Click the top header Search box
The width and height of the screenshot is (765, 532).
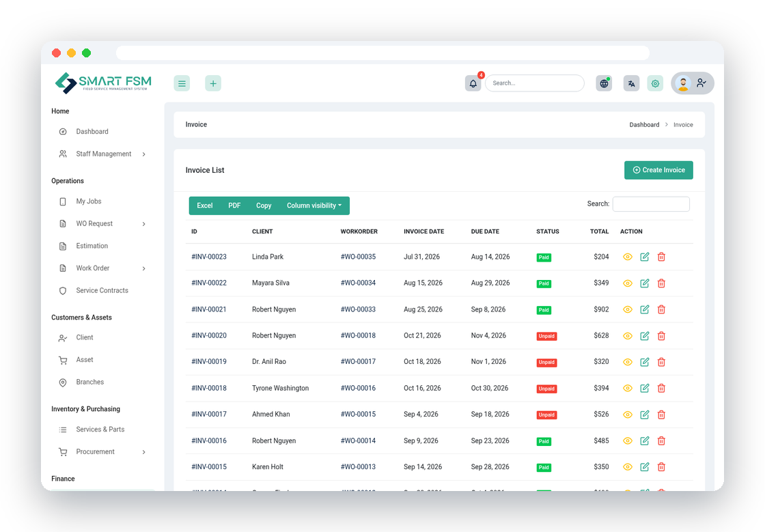[535, 83]
